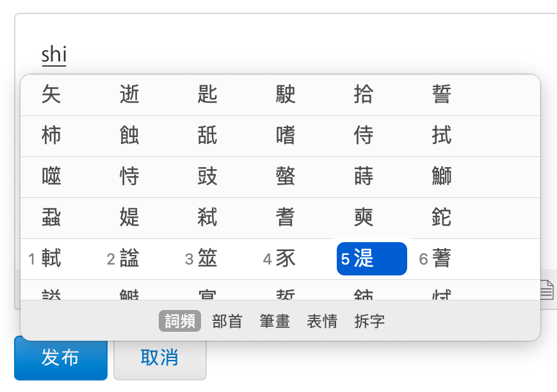Pick the character 駛 from the candidates
557x392 pixels.
click(286, 95)
